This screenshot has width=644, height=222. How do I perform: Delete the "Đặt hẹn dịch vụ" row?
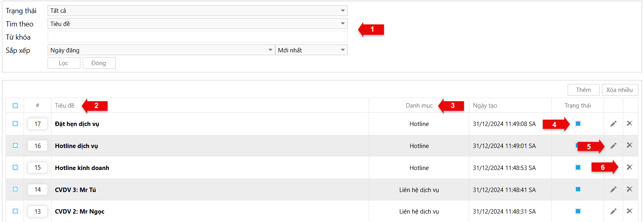629,124
